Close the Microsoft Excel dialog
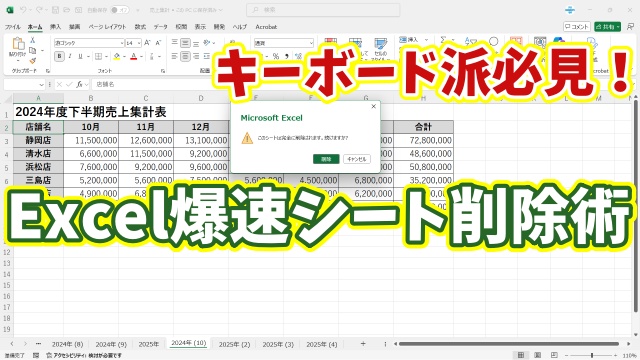 coord(373,107)
